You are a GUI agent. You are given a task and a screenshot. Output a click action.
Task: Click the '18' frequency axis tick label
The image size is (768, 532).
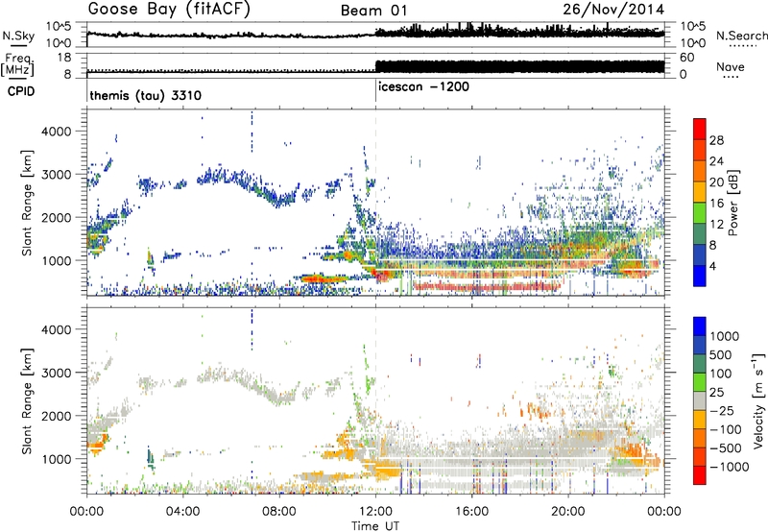(x=64, y=58)
